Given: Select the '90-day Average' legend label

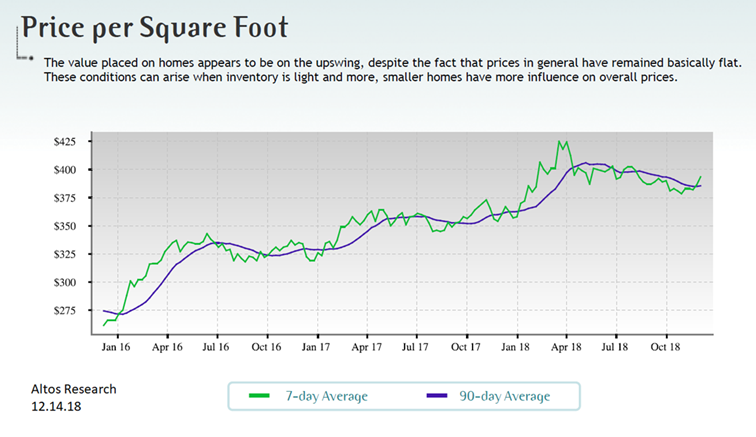Looking at the screenshot, I should point(504,396).
